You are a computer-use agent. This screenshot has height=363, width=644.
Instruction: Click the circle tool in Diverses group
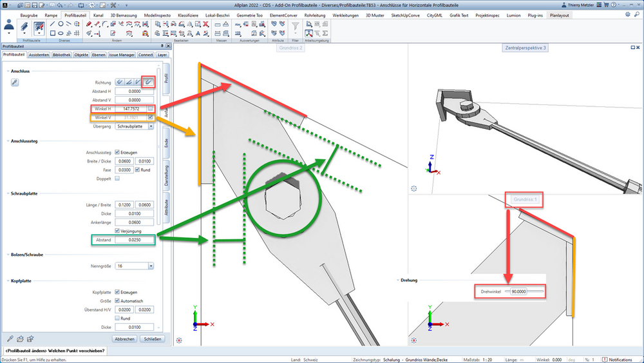pyautogui.click(x=61, y=25)
